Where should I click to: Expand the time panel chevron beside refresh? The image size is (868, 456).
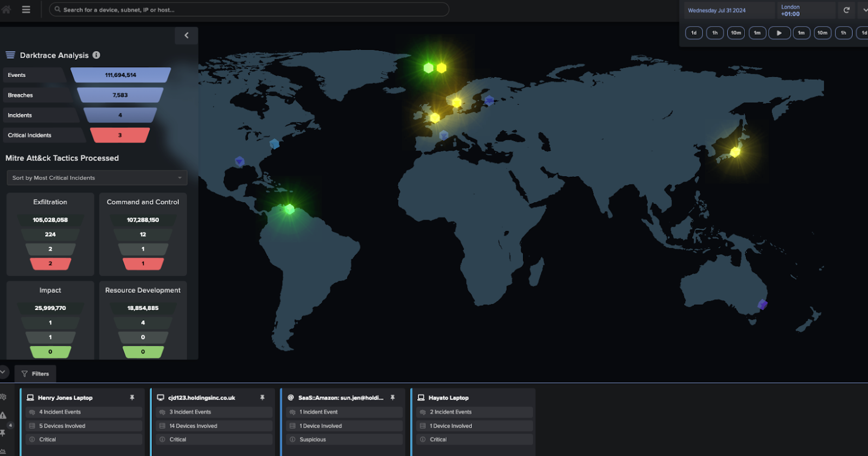(864, 10)
